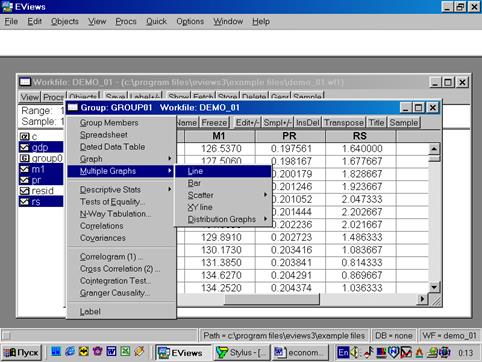Viewport: 482px width, 362px height.
Task: Click the spreadsheet scroll down arrow
Action: point(434,287)
